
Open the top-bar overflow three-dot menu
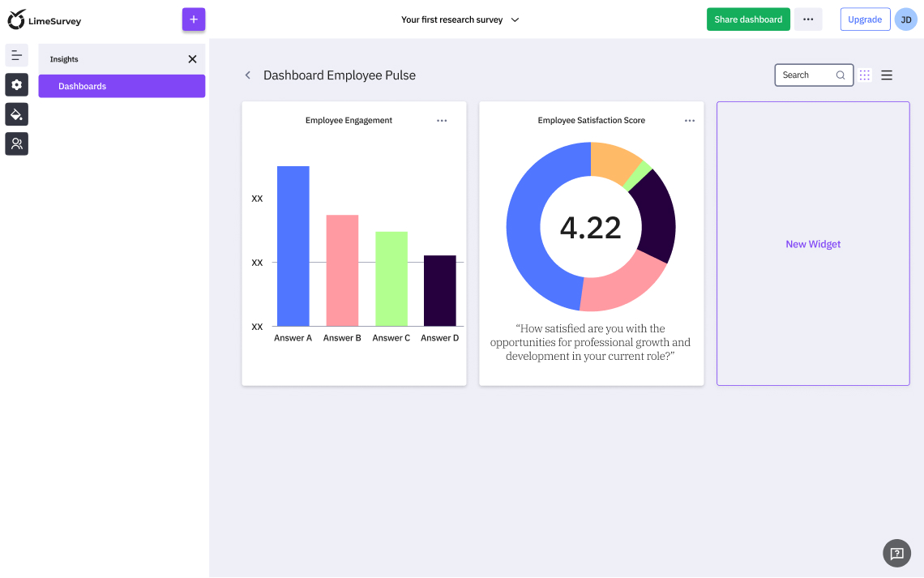(808, 19)
